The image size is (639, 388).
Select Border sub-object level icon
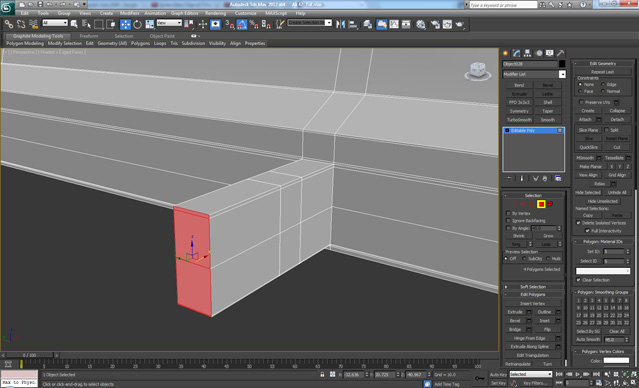point(532,204)
